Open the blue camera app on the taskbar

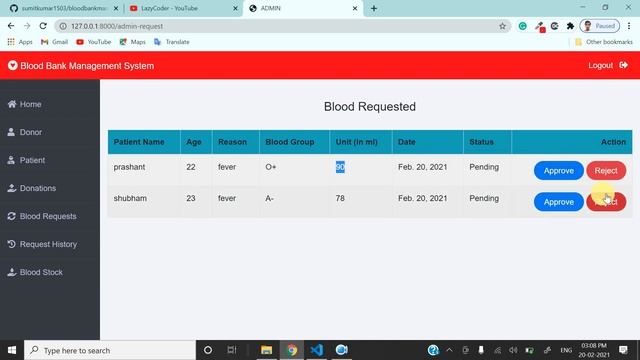[x=342, y=350]
